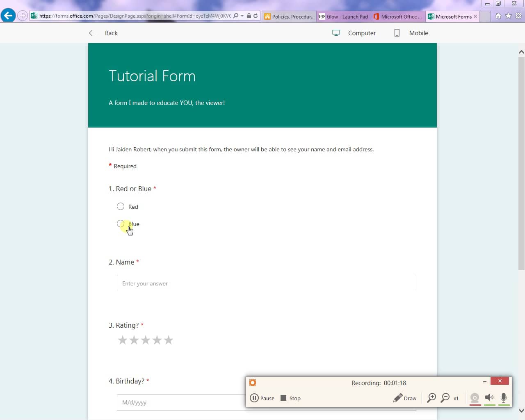This screenshot has height=420, width=525.
Task: Click the search magnifier in address bar
Action: (x=236, y=16)
